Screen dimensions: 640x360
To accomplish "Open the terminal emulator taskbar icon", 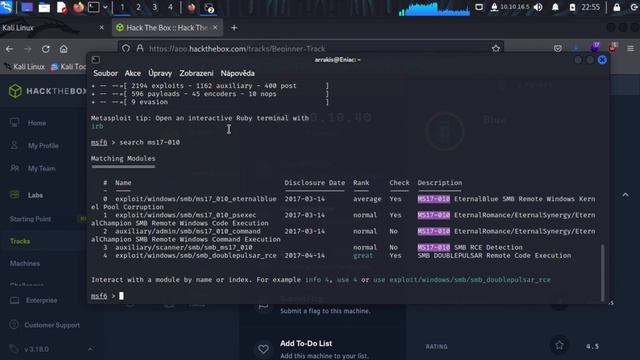I will (93, 7).
